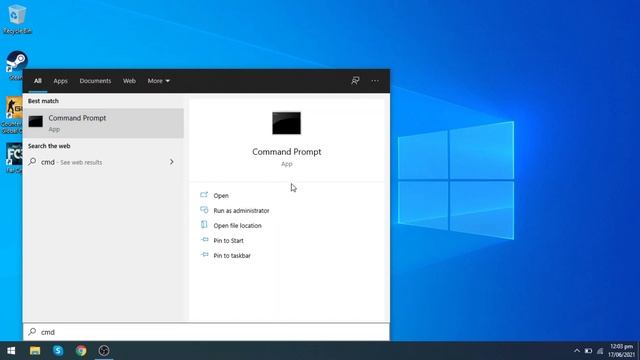
Task: Click the battery status tray icon
Action: pos(588,351)
